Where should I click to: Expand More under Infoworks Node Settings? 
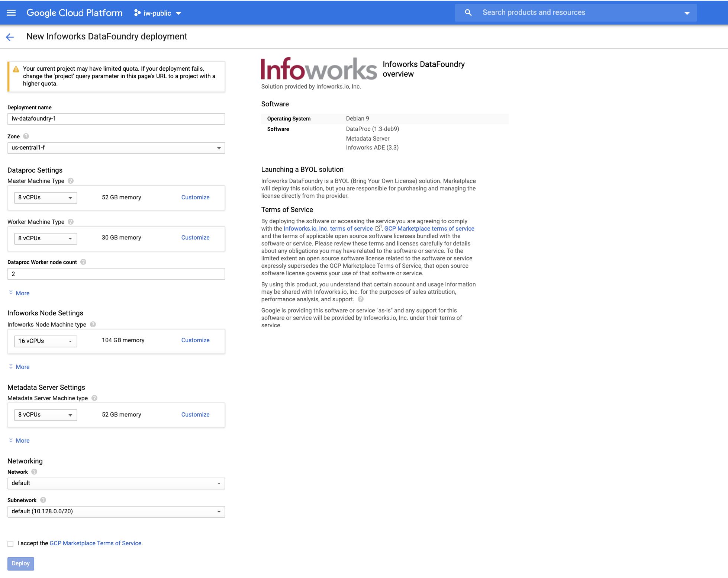point(19,367)
